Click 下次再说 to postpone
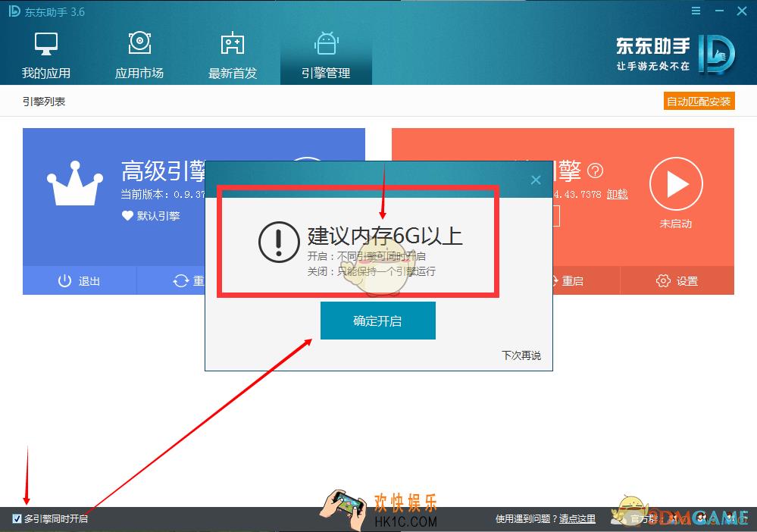 [x=521, y=355]
